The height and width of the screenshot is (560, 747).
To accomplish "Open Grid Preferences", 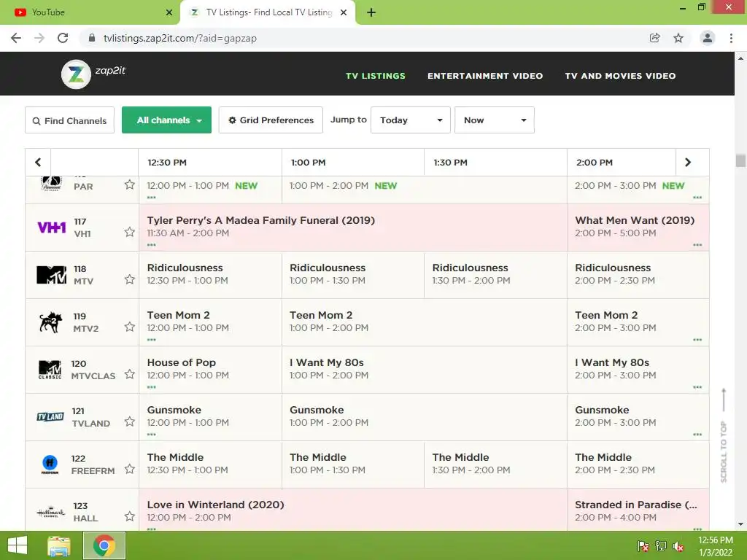I will [271, 120].
